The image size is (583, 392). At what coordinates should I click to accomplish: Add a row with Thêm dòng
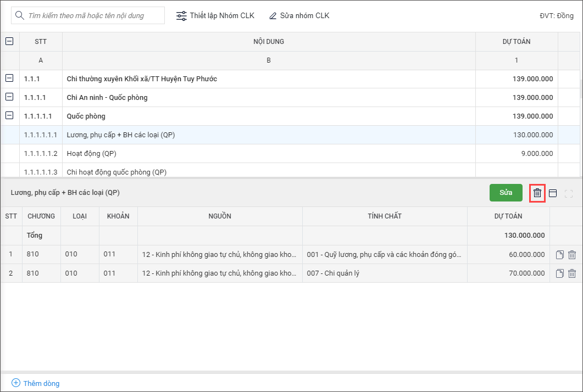point(36,383)
